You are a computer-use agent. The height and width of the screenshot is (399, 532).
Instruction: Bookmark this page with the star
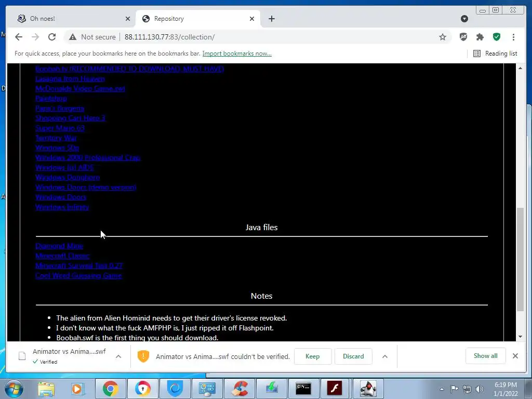[x=443, y=37]
